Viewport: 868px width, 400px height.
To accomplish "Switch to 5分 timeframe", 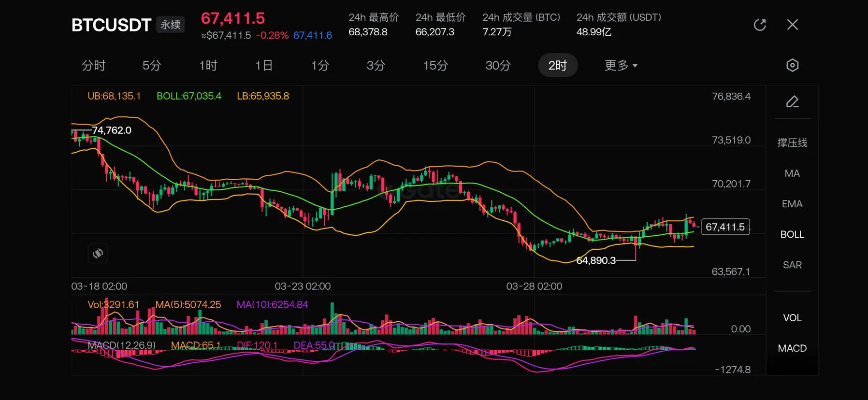I will point(152,65).
